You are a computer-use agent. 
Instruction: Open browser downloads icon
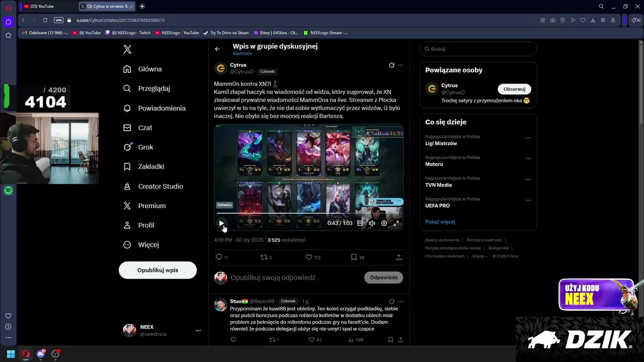(x=593, y=20)
